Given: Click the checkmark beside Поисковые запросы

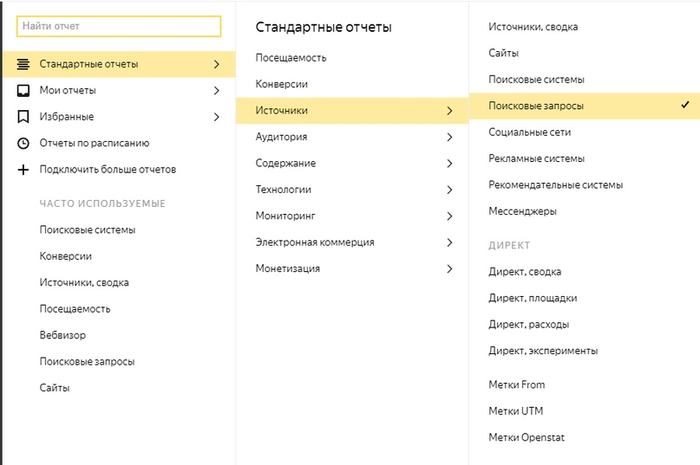Looking at the screenshot, I should point(684,105).
